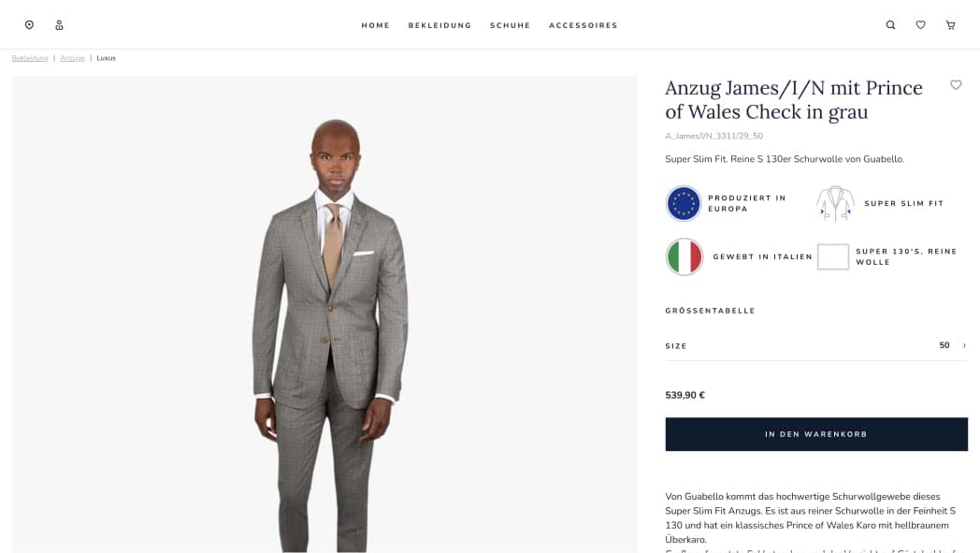Screen dimensions: 980x553
Task: Click the Super Slim Fit jacket icon
Action: [835, 203]
